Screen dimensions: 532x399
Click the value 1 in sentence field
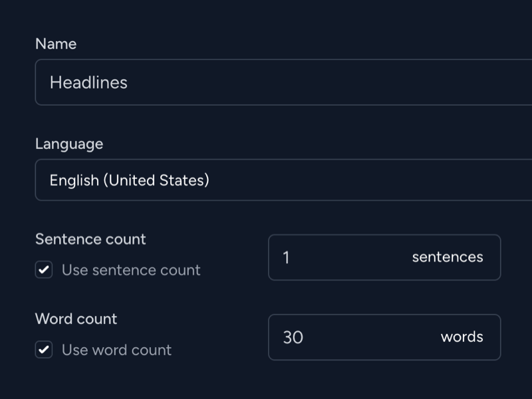(287, 257)
